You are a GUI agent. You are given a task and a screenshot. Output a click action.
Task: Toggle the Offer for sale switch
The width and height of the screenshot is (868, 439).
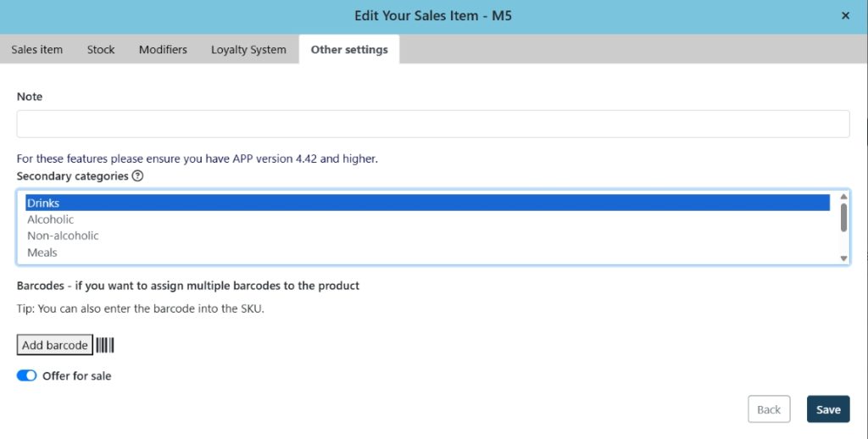(26, 375)
